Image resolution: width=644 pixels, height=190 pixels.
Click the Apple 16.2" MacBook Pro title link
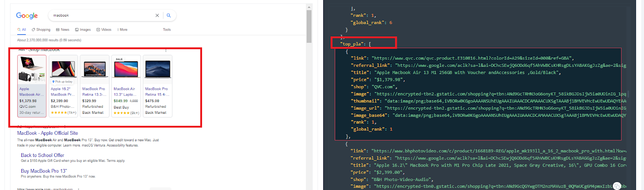(x=63, y=92)
